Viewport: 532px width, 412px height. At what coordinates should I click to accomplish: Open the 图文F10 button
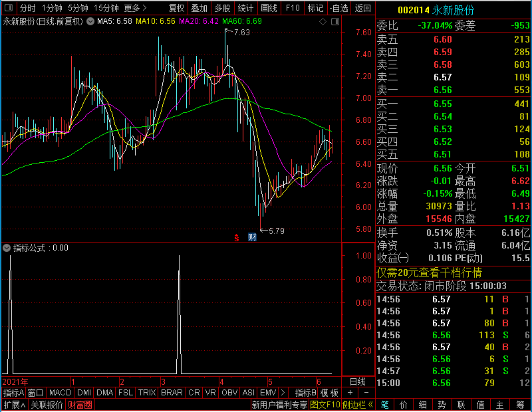click(325, 405)
